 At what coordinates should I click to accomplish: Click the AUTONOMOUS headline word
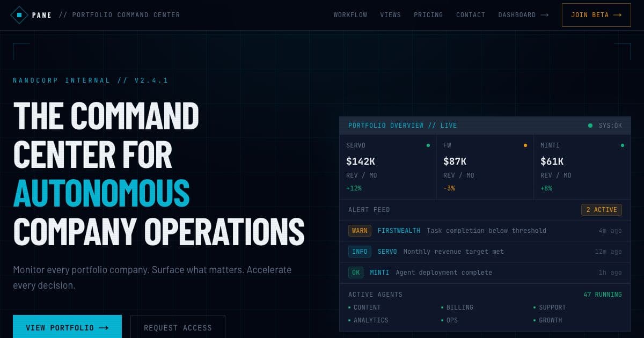101,193
